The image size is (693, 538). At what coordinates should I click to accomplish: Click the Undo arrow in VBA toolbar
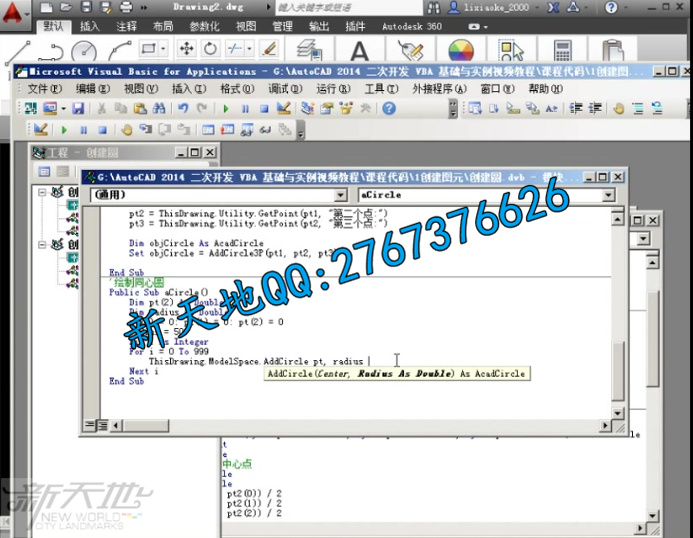point(183,108)
